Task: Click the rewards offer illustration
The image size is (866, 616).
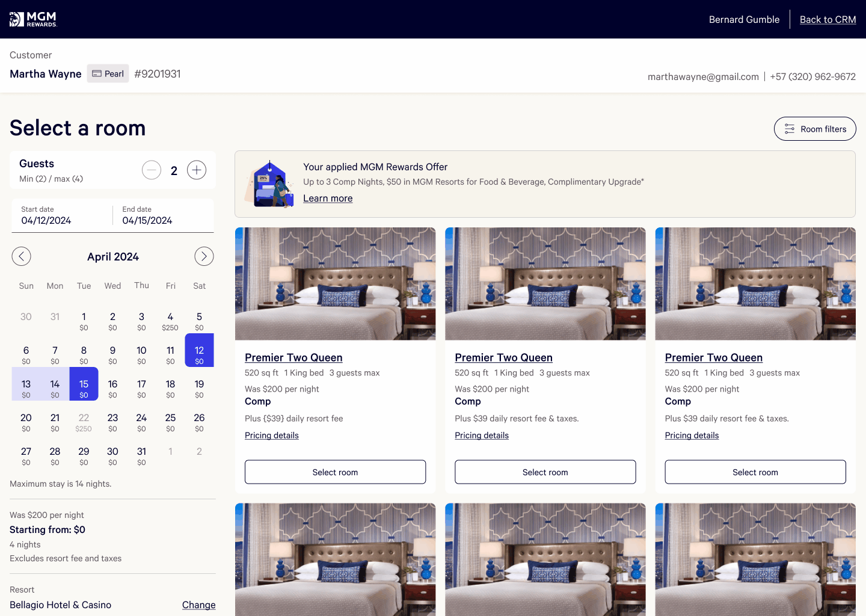Action: (x=269, y=184)
